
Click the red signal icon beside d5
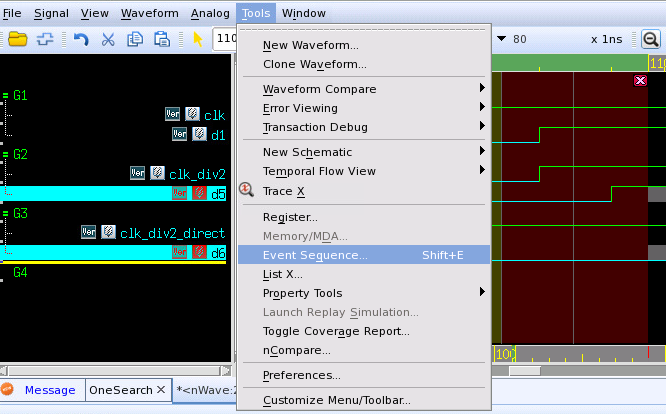coord(199,193)
